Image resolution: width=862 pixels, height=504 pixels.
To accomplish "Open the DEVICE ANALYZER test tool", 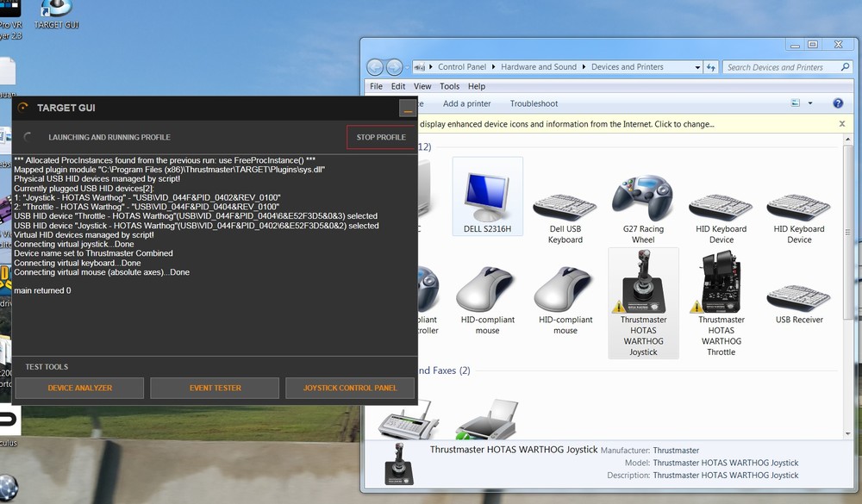I will click(x=79, y=388).
